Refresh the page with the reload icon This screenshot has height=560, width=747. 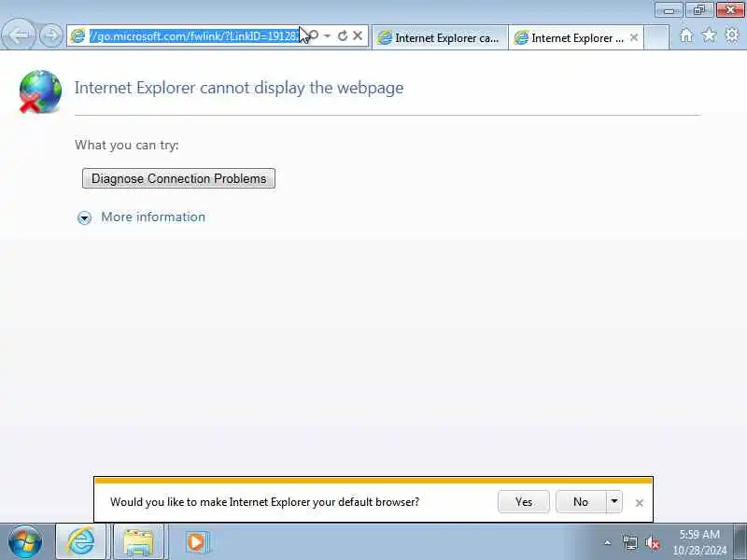pos(342,35)
